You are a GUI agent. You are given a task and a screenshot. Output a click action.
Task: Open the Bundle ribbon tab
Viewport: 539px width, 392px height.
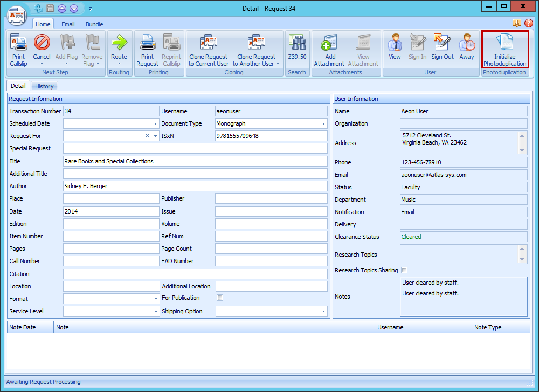pos(94,24)
